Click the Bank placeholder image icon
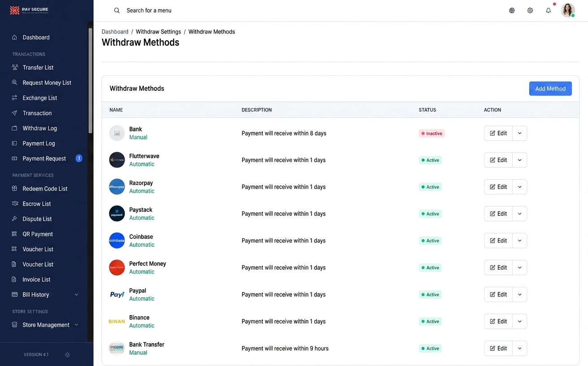 click(117, 133)
